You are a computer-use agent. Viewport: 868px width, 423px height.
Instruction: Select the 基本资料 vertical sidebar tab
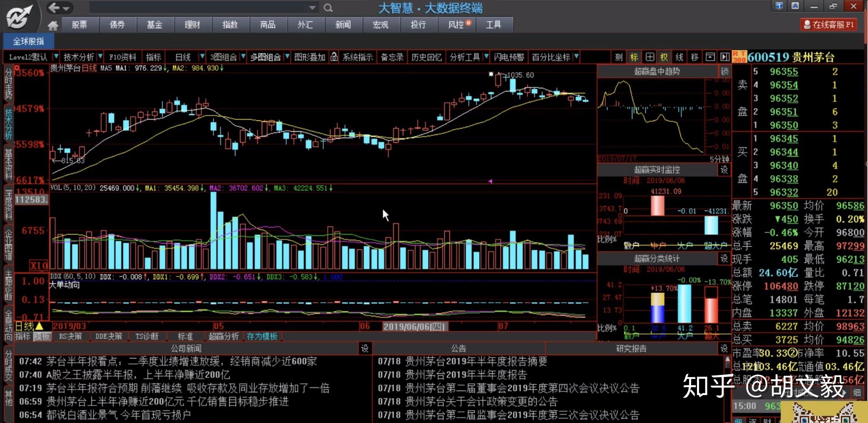coord(8,164)
